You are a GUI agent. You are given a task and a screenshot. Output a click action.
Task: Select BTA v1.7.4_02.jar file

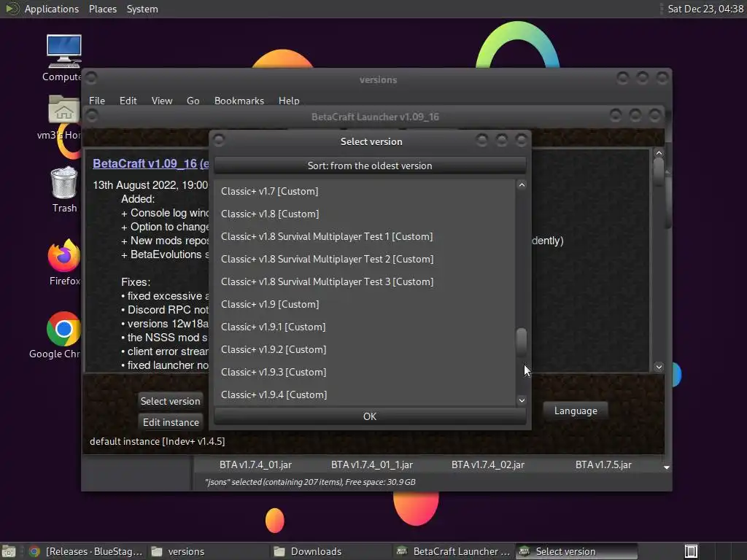pyautogui.click(x=488, y=464)
